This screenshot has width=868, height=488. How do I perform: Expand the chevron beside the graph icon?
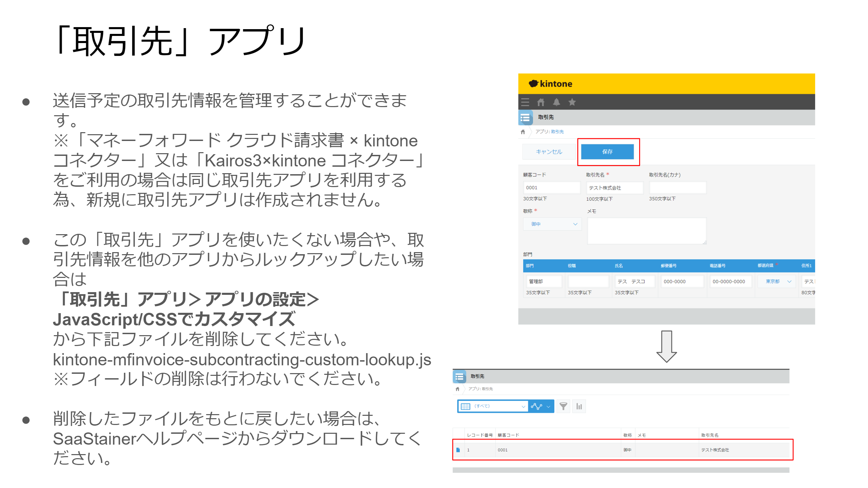coord(549,406)
